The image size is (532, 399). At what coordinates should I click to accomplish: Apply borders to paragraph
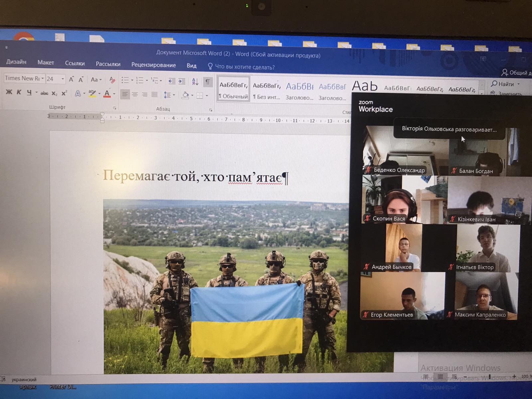pyautogui.click(x=200, y=96)
